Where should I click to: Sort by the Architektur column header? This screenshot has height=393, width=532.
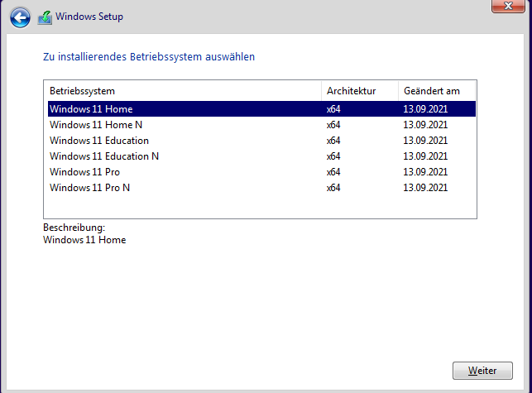click(x=351, y=90)
